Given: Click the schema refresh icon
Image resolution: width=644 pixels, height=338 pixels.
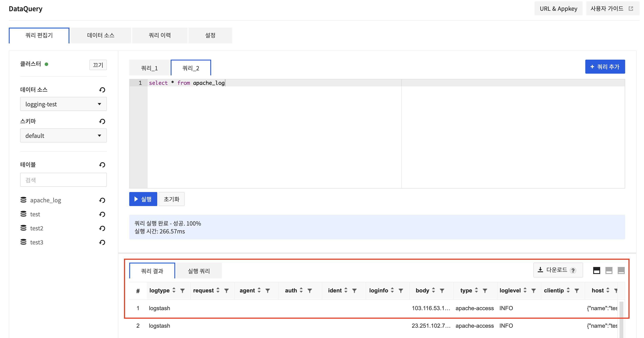Looking at the screenshot, I should (x=102, y=121).
